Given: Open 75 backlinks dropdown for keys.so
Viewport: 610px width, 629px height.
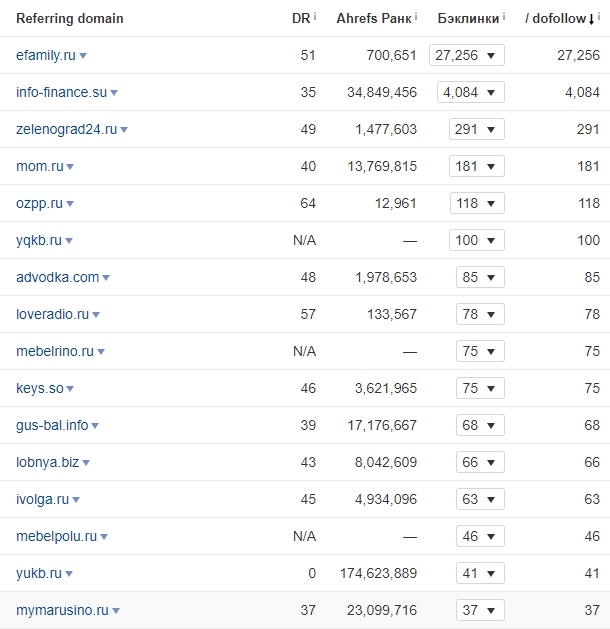Looking at the screenshot, I should [x=480, y=388].
